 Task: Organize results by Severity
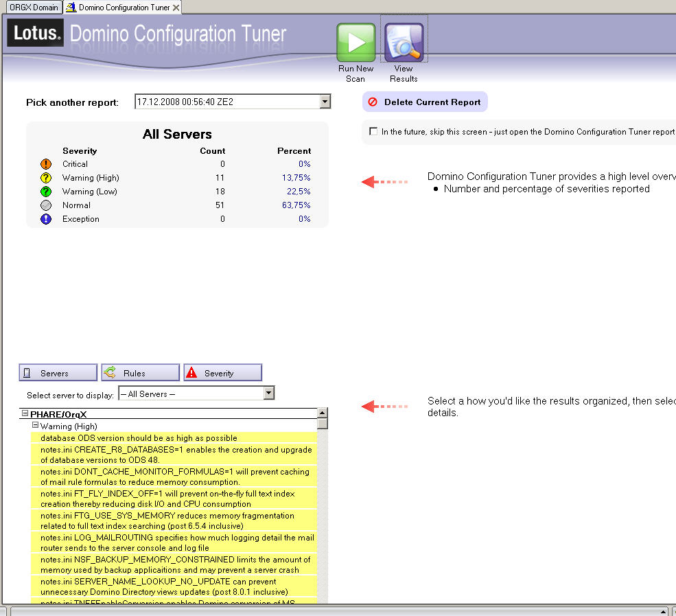click(223, 373)
